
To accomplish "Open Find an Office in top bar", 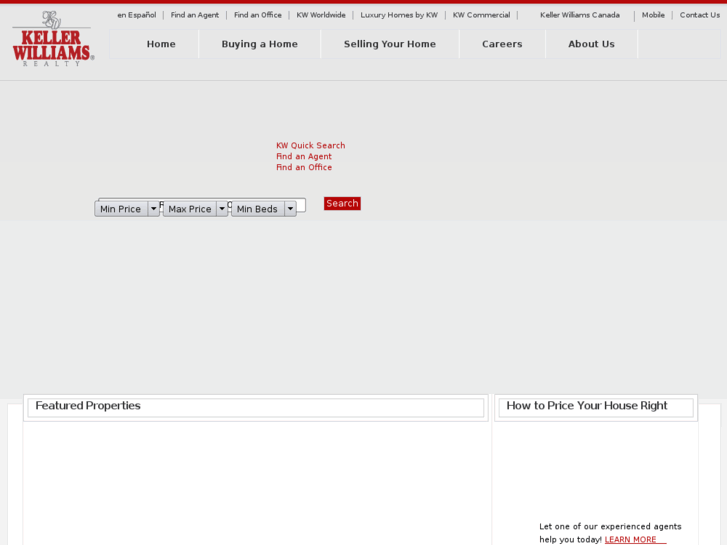I will pyautogui.click(x=258, y=15).
